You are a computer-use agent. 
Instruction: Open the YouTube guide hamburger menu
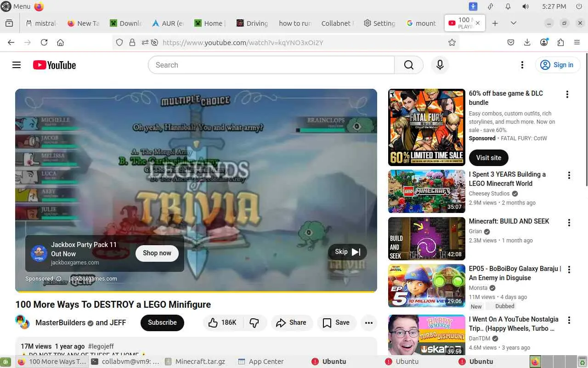(x=17, y=65)
